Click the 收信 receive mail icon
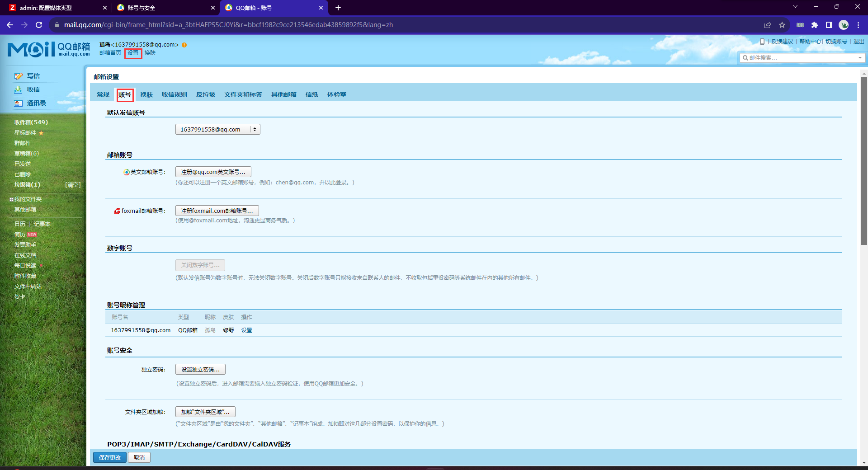Screen dimensions: 868x470 click(x=19, y=89)
